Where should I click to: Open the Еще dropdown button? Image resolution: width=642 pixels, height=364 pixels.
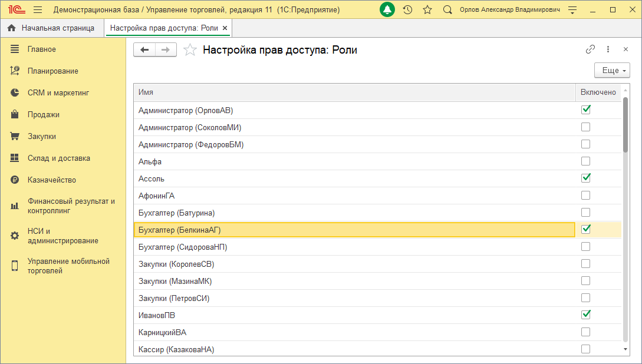pyautogui.click(x=612, y=70)
